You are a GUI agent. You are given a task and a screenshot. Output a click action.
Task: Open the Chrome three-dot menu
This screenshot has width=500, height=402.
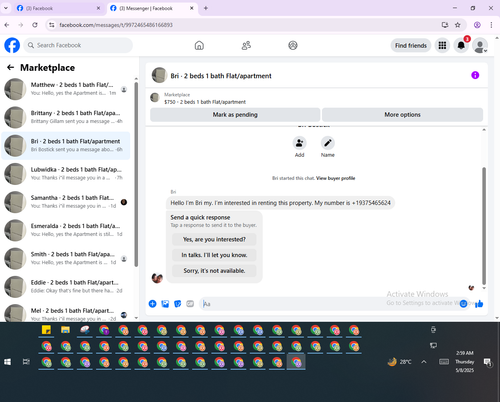pos(491,25)
